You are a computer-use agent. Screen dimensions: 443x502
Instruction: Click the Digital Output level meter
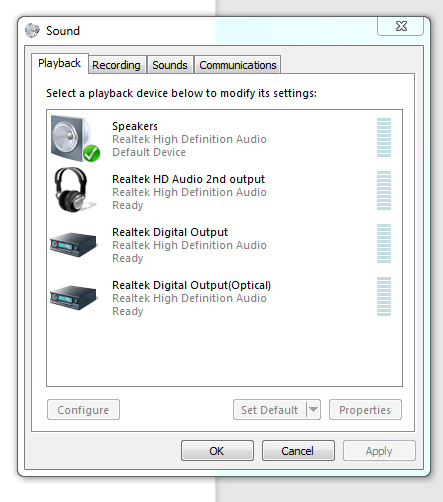point(384,243)
